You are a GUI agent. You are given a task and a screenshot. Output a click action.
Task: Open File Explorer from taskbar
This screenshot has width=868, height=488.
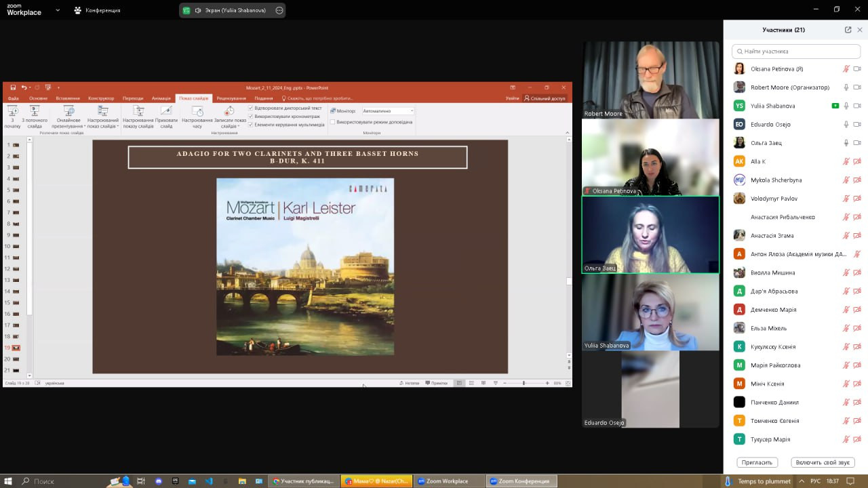click(x=242, y=481)
